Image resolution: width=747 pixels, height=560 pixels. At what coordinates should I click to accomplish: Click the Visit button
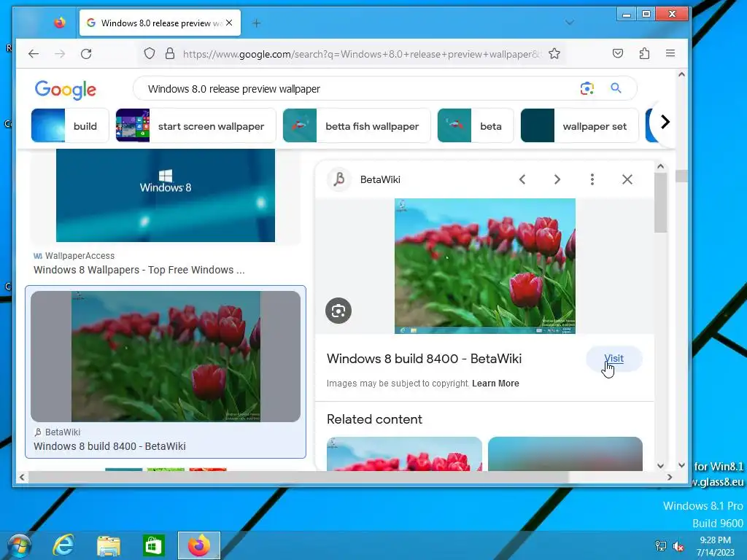[x=614, y=359]
